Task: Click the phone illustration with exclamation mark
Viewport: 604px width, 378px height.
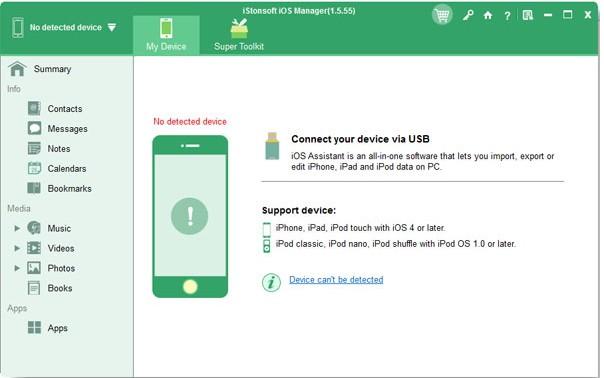Action: (190, 216)
